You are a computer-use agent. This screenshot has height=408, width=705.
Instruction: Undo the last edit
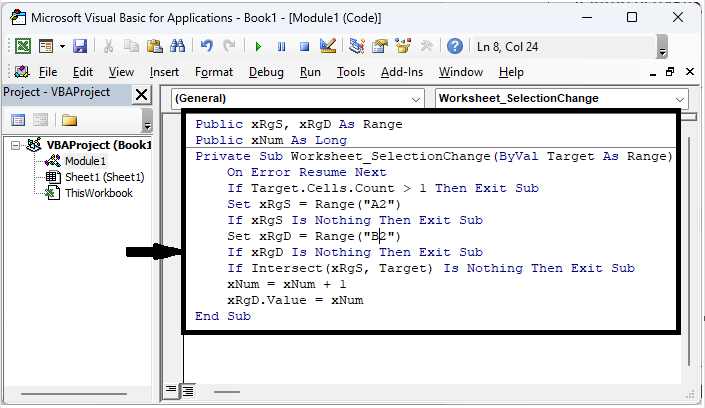point(207,46)
